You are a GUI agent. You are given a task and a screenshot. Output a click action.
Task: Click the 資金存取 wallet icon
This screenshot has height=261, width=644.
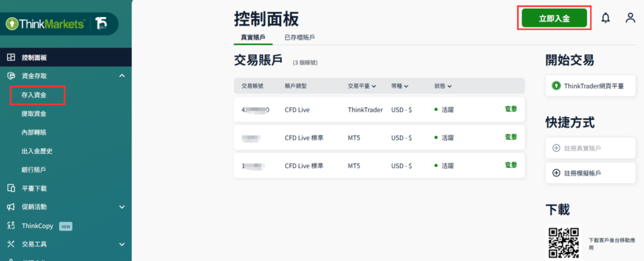click(11, 76)
